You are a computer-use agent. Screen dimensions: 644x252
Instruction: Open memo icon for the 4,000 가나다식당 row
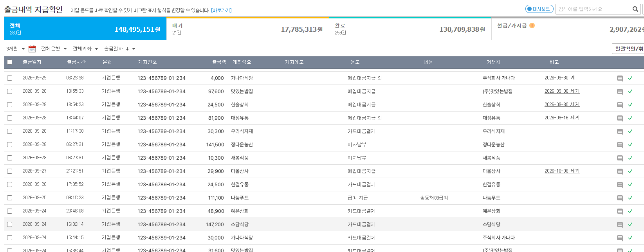click(x=620, y=78)
